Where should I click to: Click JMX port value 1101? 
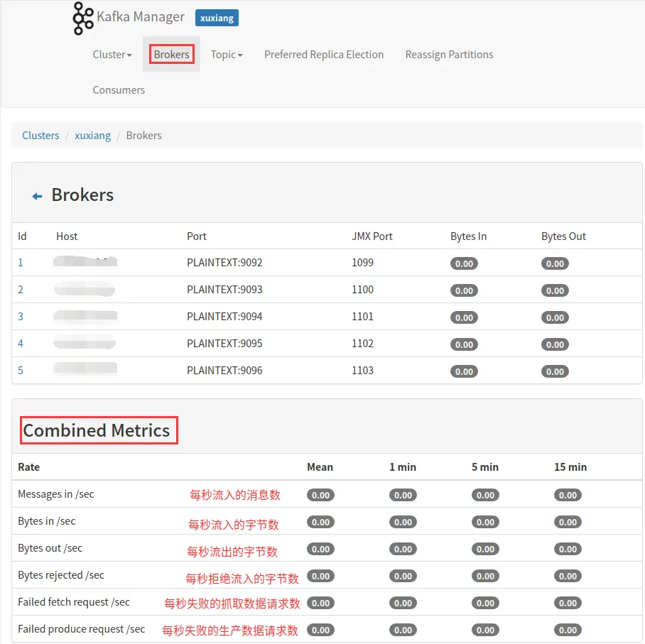coord(362,316)
